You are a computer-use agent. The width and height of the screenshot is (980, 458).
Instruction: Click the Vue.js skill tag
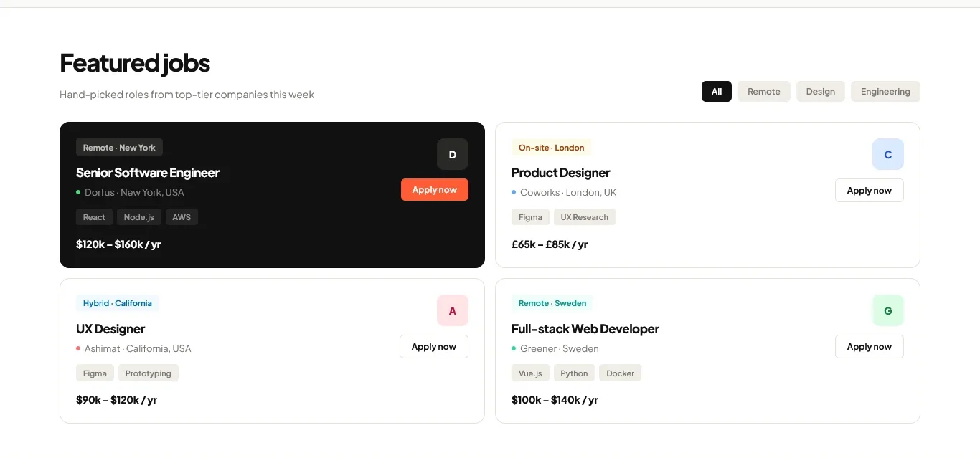point(530,373)
